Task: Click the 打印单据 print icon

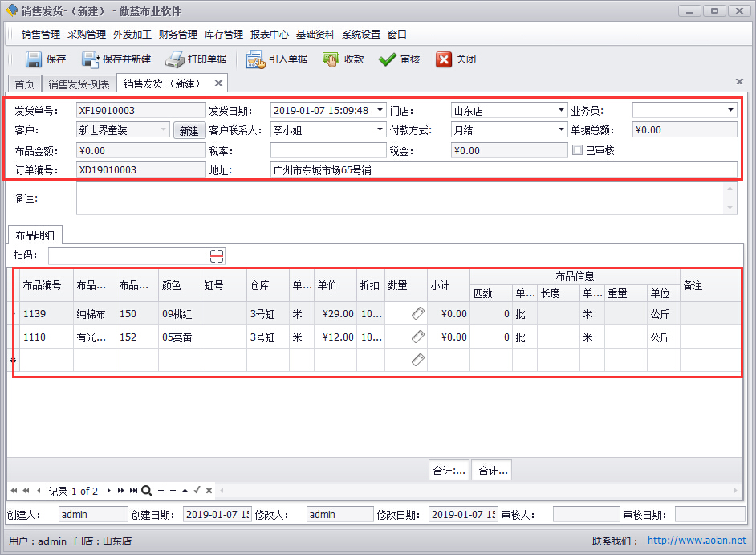Action: pyautogui.click(x=175, y=59)
